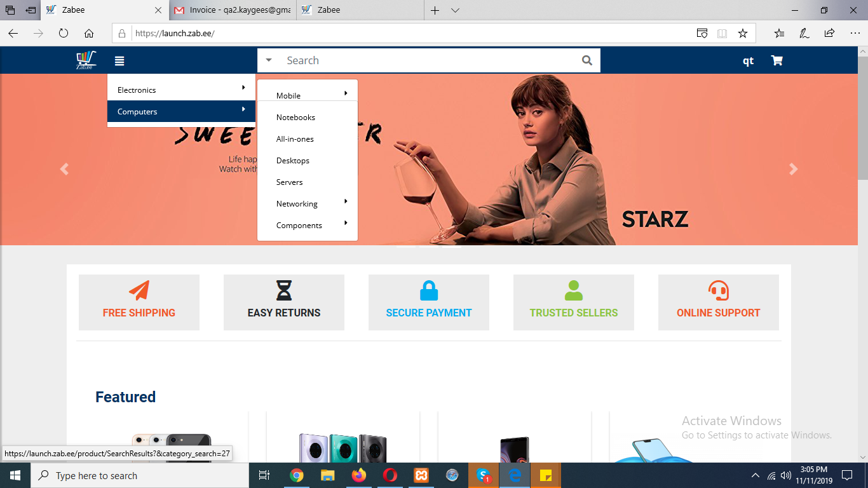
Task: Open the tab list chevron
Action: [x=455, y=10]
